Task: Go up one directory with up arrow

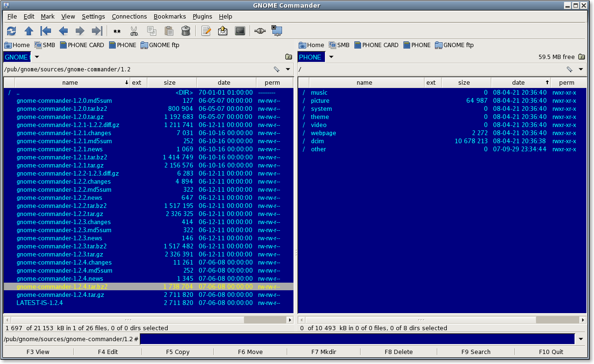Action: click(29, 31)
